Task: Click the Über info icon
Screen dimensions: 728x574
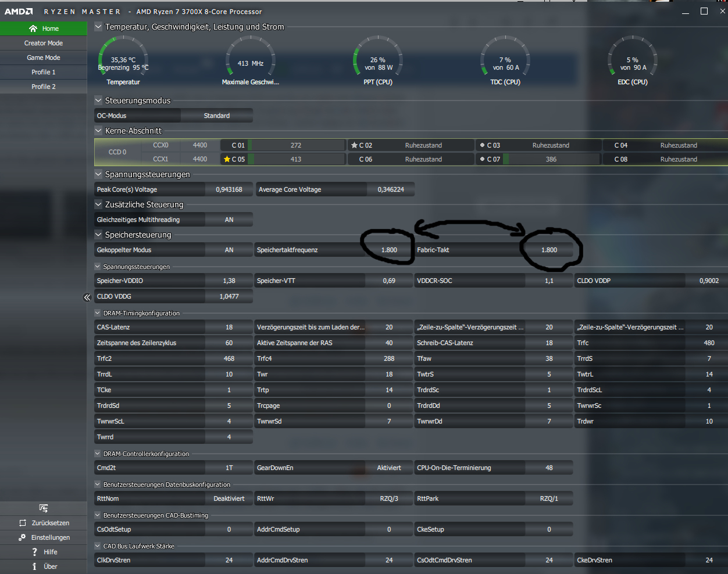Action: click(x=34, y=566)
